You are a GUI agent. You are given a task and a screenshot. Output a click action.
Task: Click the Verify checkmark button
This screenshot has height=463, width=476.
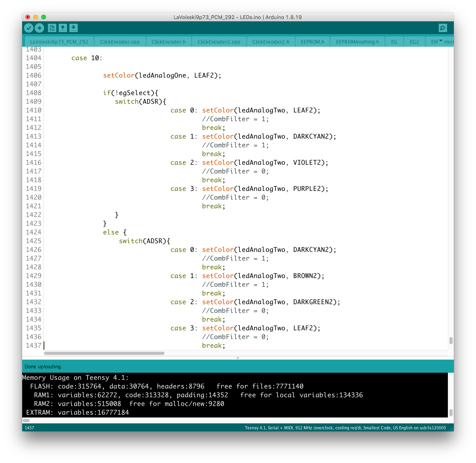click(29, 28)
